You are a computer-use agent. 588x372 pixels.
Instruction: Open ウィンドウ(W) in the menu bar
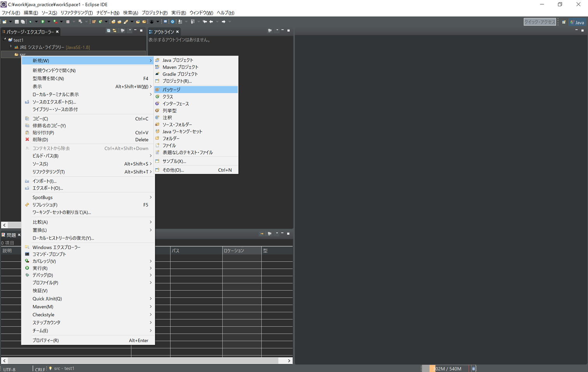[x=201, y=13]
